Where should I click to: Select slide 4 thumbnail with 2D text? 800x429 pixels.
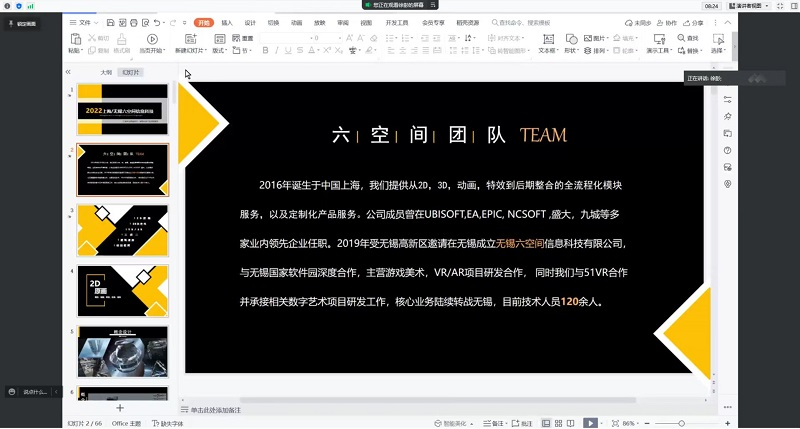[124, 290]
